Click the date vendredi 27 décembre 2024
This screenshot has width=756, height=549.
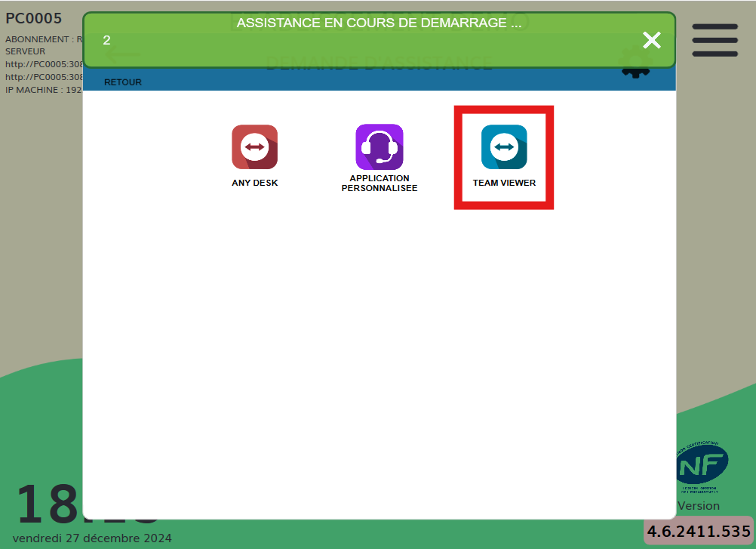[x=92, y=538]
